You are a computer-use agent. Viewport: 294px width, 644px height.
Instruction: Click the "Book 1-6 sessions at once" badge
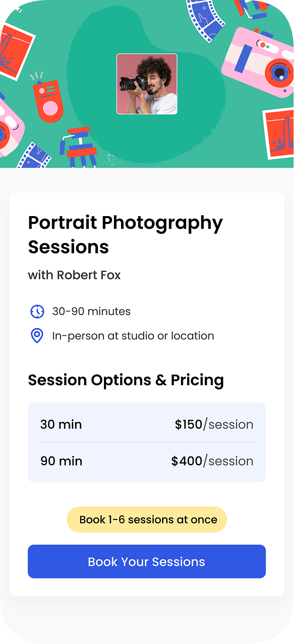pyautogui.click(x=147, y=520)
